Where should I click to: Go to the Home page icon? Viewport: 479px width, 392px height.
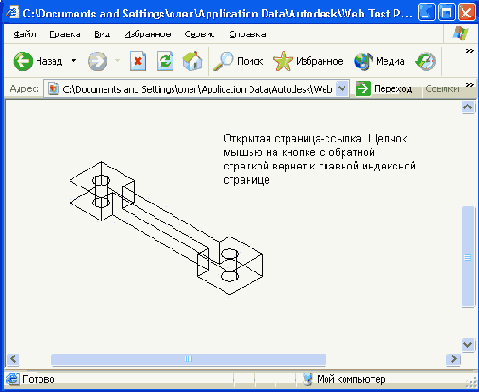pyautogui.click(x=192, y=61)
